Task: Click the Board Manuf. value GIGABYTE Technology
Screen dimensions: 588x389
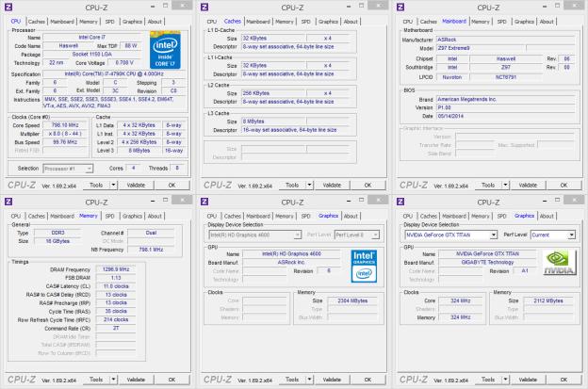Action: click(x=487, y=263)
